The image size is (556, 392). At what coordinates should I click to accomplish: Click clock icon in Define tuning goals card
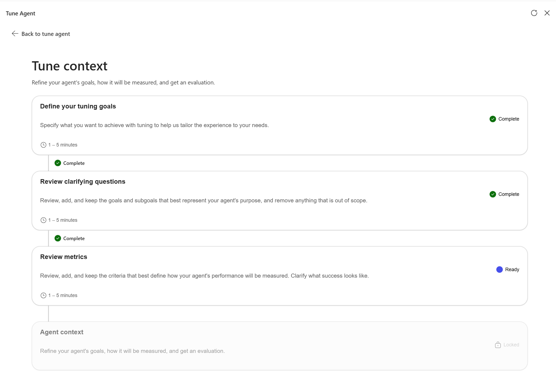(x=43, y=145)
